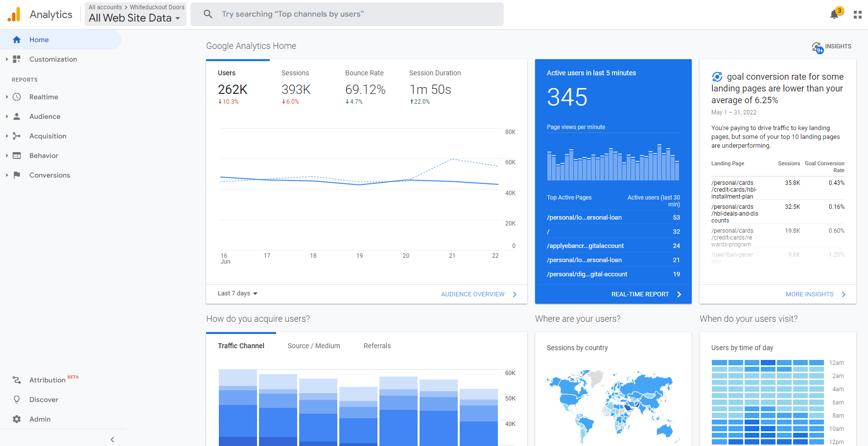Click landing page hbl-installment-plan row
Image resolution: width=868 pixels, height=446 pixels.
(778, 189)
